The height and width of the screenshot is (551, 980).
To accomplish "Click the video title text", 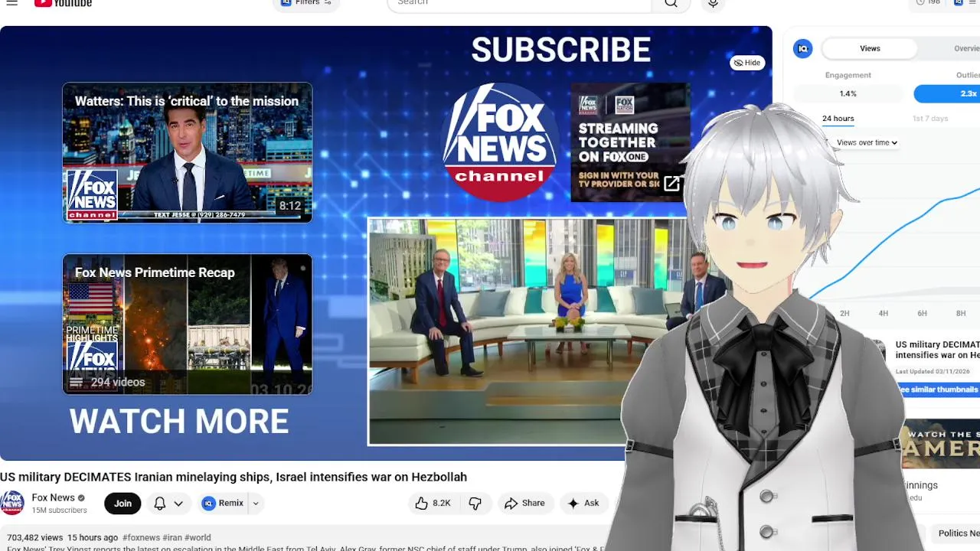I will click(x=234, y=477).
